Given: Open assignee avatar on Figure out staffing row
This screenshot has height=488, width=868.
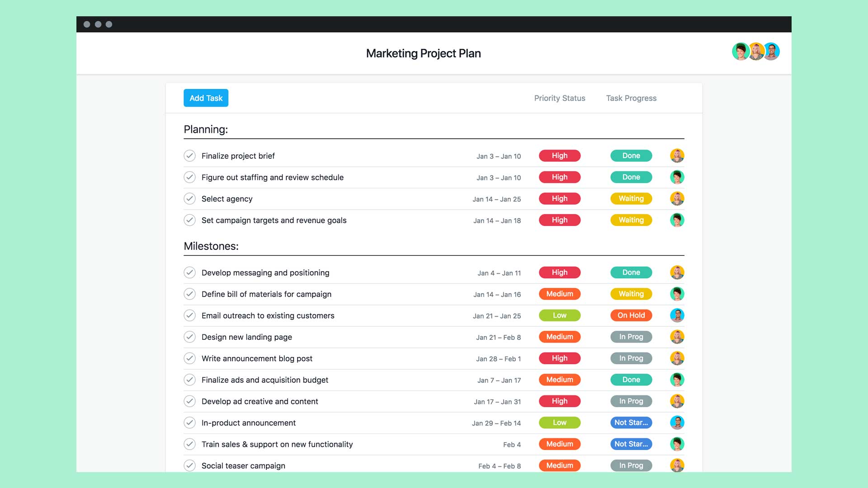Looking at the screenshot, I should [x=677, y=177].
